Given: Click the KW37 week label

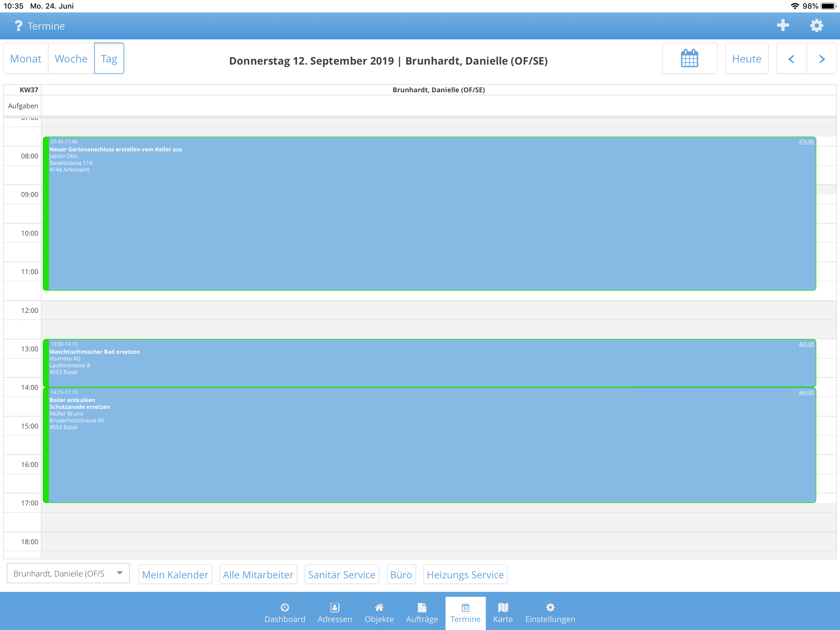Looking at the screenshot, I should click(29, 90).
